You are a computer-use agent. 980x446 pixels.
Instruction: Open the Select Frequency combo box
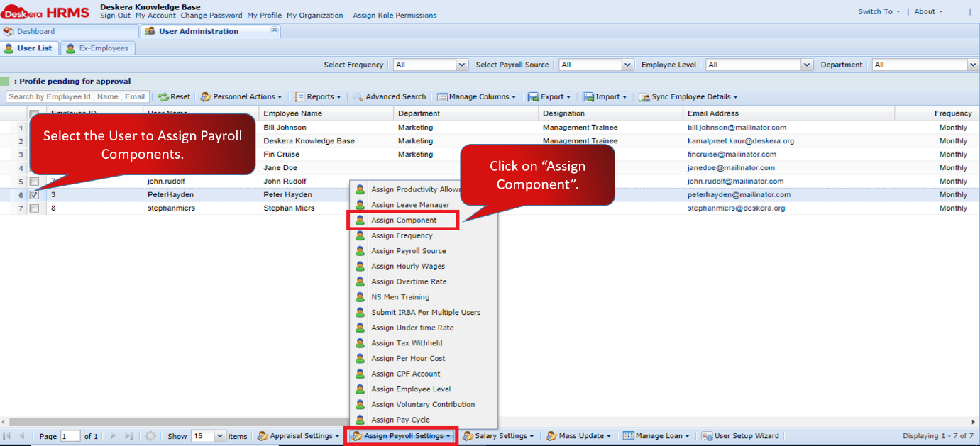[x=462, y=65]
